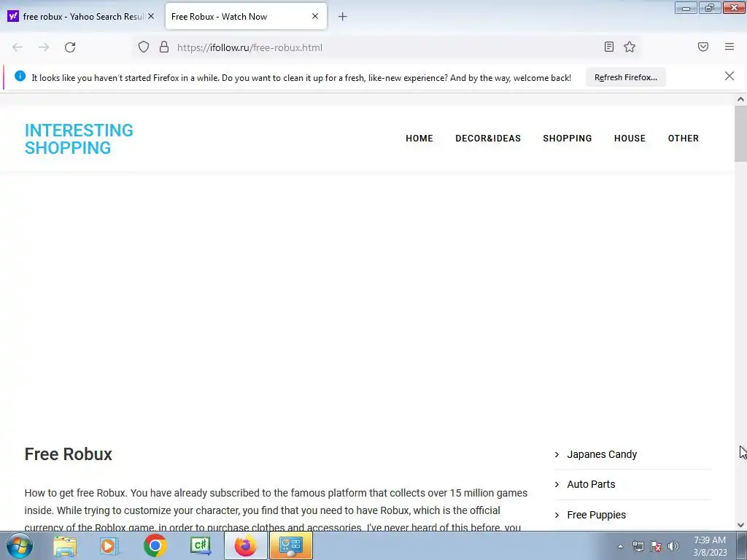Open the Auto Parts sidebar link
The image size is (747, 560).
pos(591,484)
